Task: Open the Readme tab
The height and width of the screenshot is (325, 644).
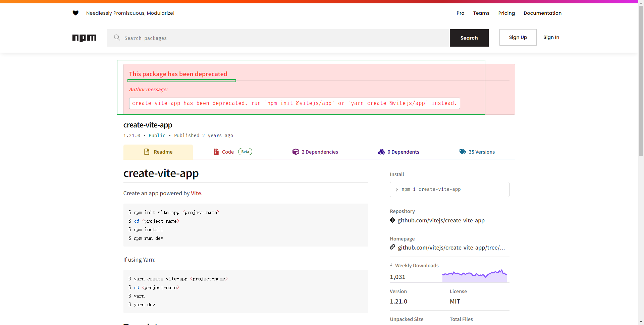Action: click(x=158, y=152)
